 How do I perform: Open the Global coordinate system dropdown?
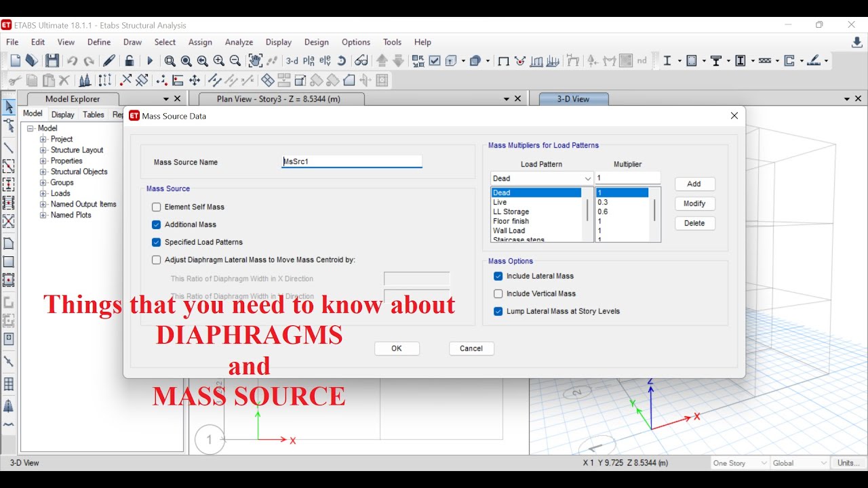(x=800, y=463)
